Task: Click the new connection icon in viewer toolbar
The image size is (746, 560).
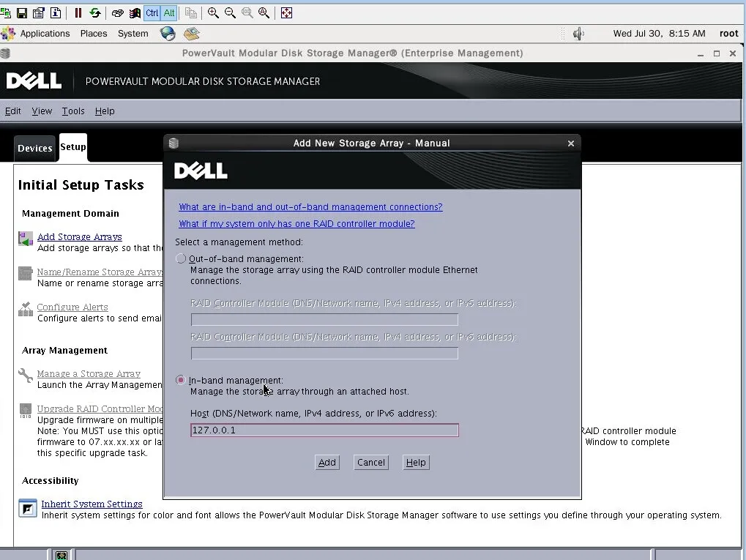Action: coord(5,13)
